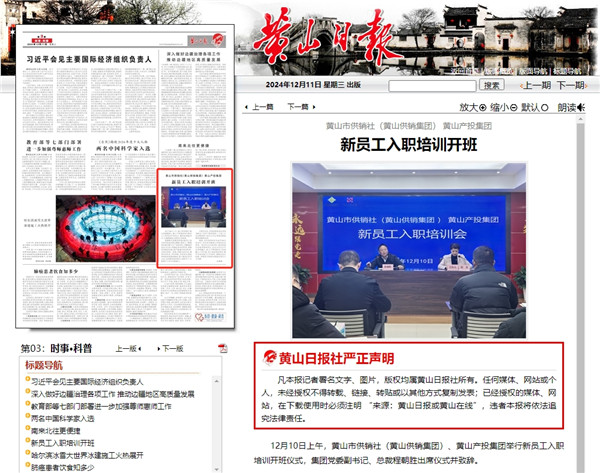Click the 缩小 zoom-out circle icon
600x473 pixels.
[514, 108]
